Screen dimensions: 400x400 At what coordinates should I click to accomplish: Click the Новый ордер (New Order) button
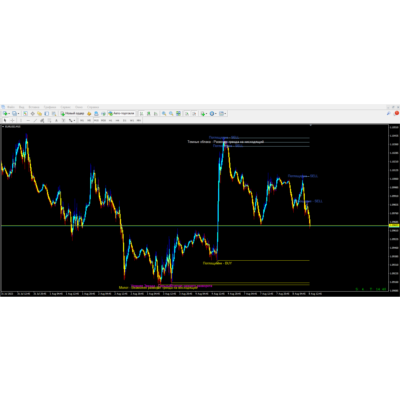pyautogui.click(x=73, y=114)
